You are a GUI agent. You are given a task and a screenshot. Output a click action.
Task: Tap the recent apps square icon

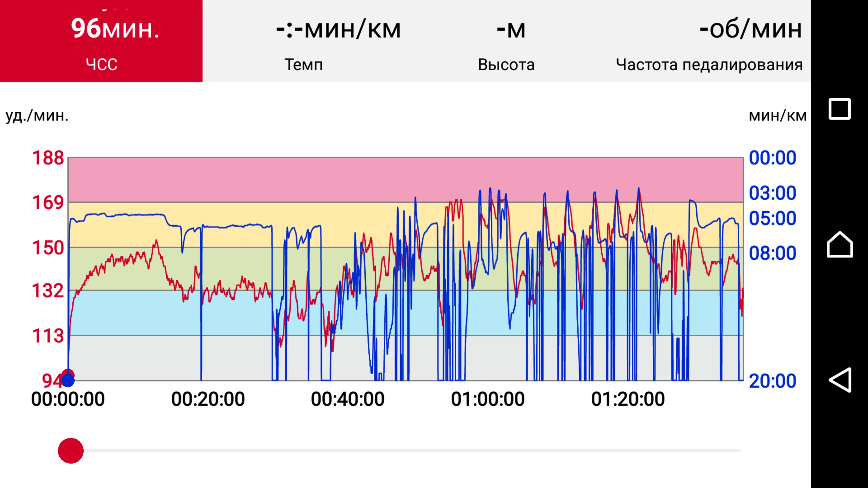pos(840,109)
